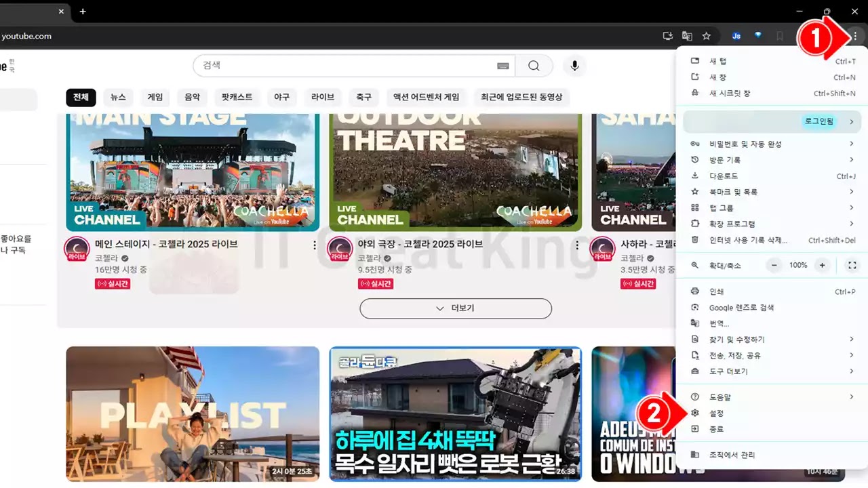Open the OUTDOOR THEATRE live thumbnail
Viewport: 868px width, 488px height.
[x=455, y=172]
